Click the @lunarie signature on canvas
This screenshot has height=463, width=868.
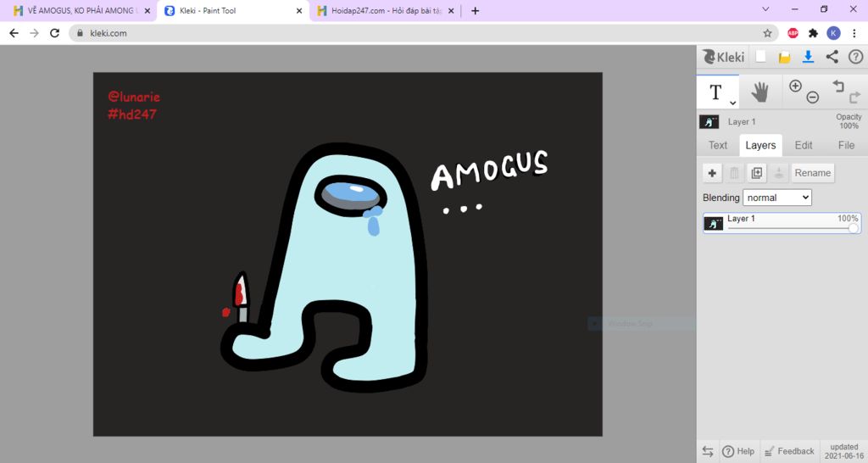(x=134, y=97)
